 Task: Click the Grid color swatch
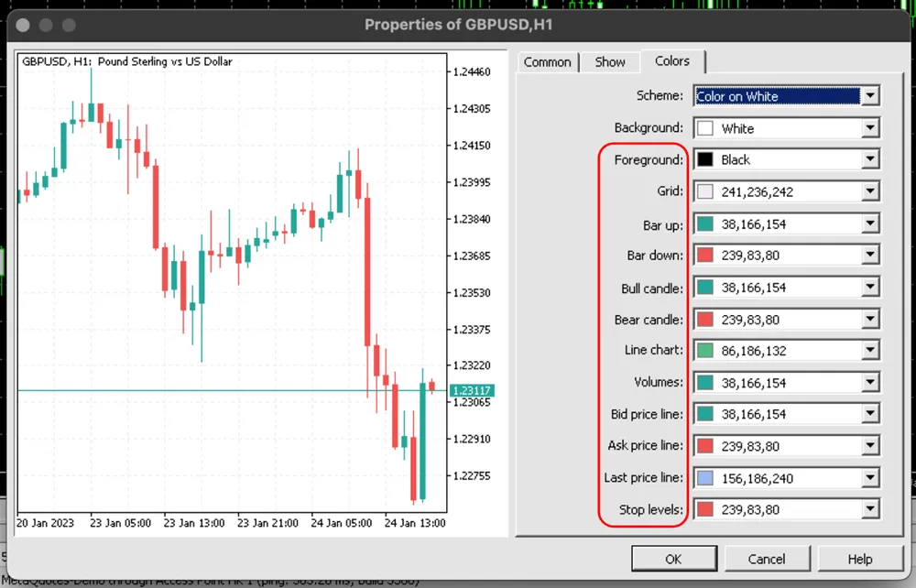click(x=705, y=191)
